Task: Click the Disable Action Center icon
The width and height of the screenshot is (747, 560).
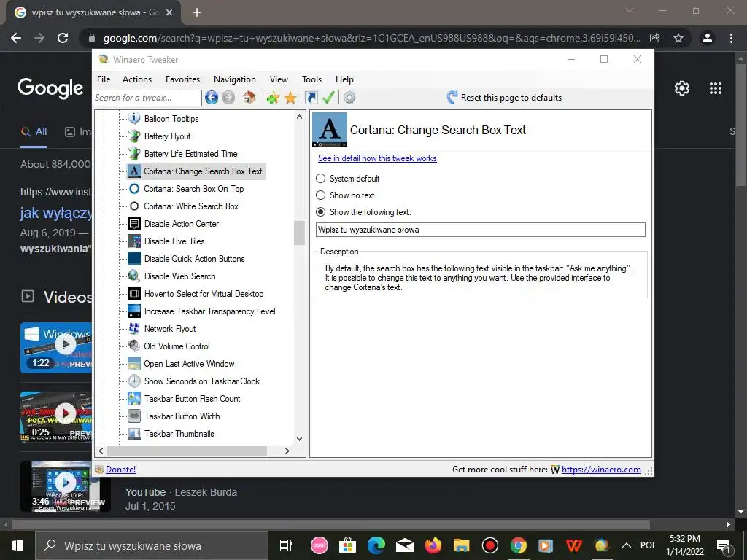Action: pyautogui.click(x=134, y=224)
